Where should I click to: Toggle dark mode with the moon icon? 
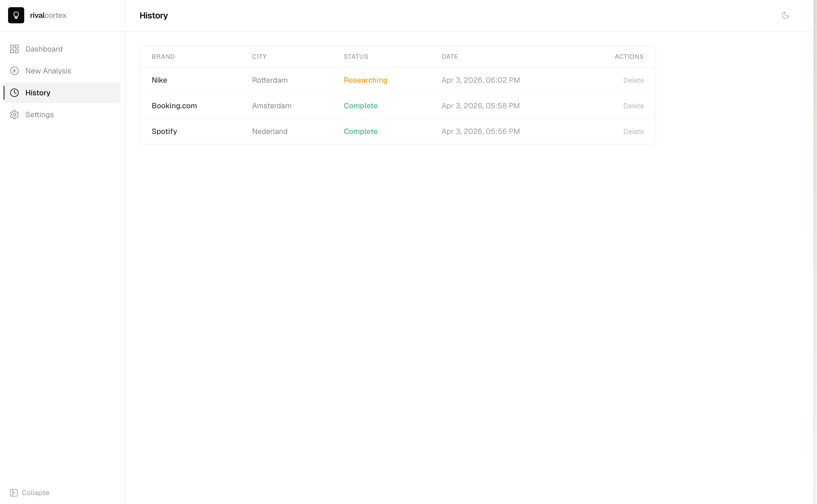click(x=785, y=15)
